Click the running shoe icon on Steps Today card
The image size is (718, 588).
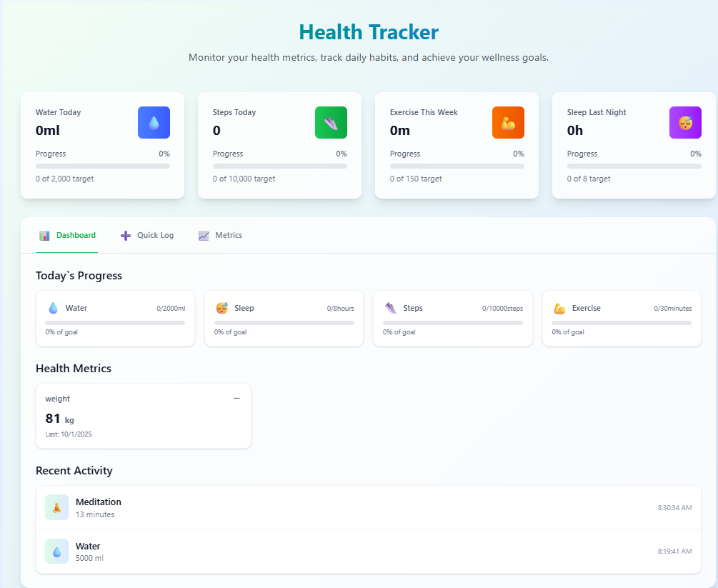click(x=331, y=122)
